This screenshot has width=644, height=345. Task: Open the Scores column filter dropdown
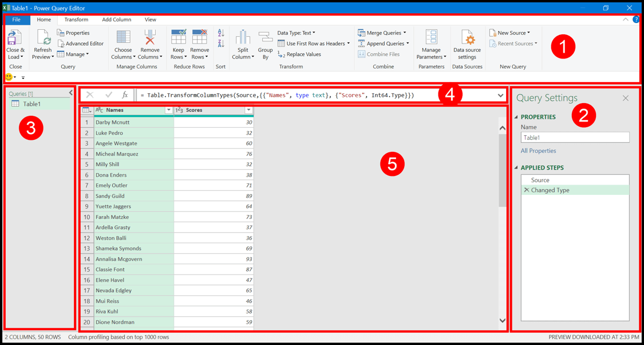click(x=248, y=109)
